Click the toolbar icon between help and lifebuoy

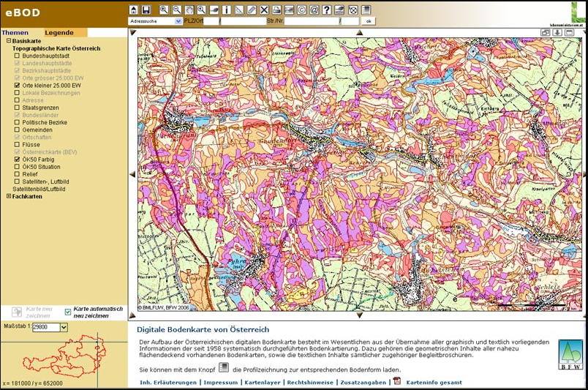coord(339,10)
